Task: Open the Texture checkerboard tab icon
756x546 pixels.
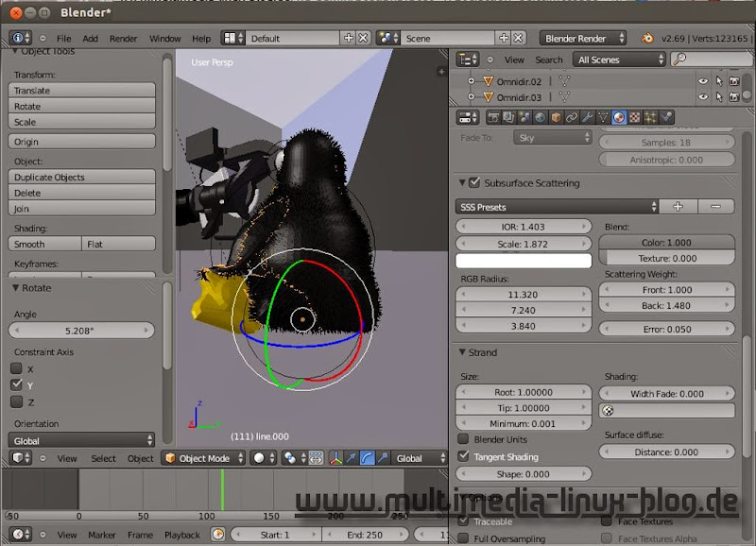Action: [x=635, y=117]
